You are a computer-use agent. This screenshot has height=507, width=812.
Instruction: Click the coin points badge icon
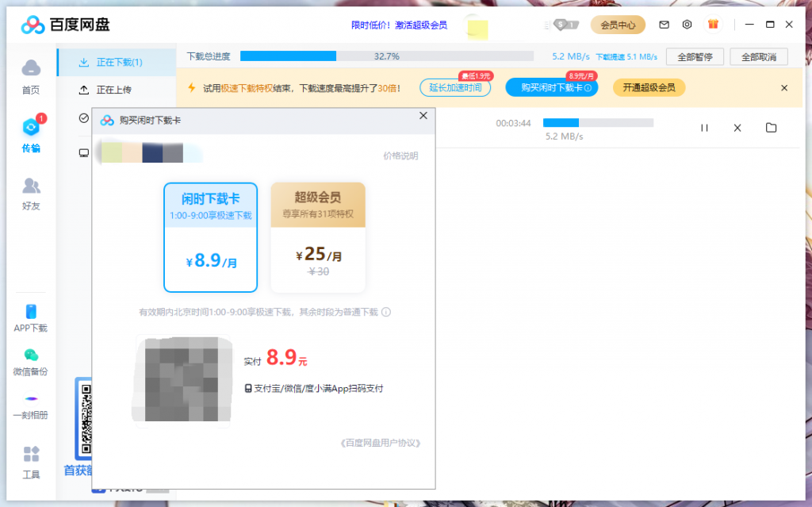coord(565,25)
